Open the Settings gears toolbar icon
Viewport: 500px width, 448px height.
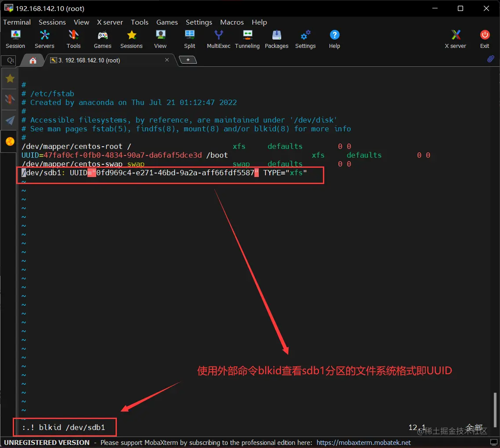(305, 39)
